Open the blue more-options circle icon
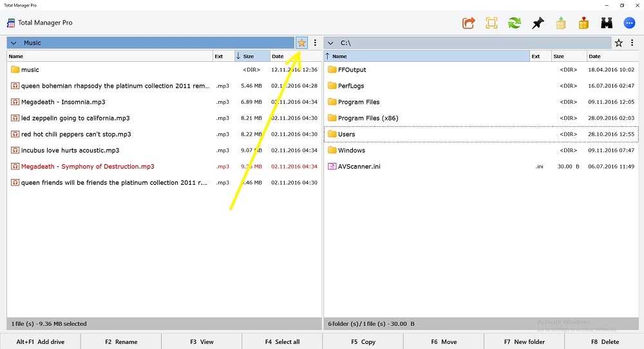The width and height of the screenshot is (644, 349). click(x=629, y=23)
